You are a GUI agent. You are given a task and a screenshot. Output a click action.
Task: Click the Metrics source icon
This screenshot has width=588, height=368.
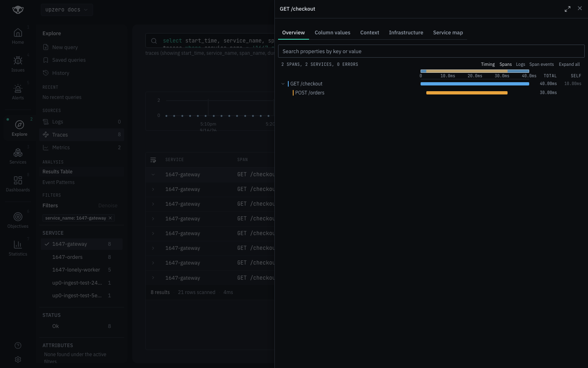pos(46,148)
